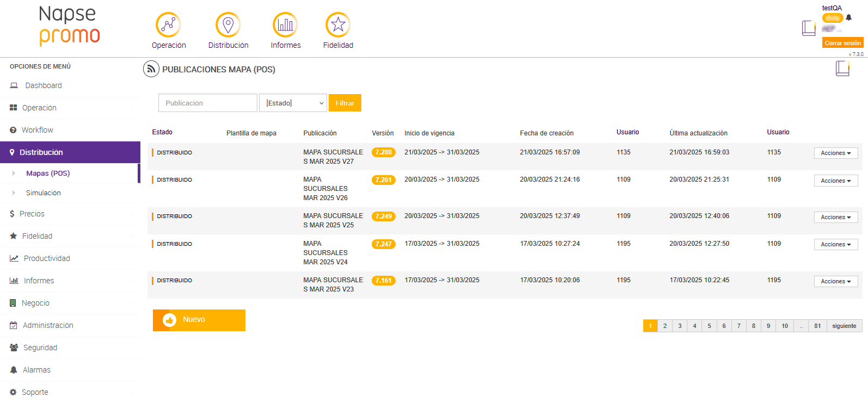
Task: Click the book icon below the version number
Action: pos(842,69)
